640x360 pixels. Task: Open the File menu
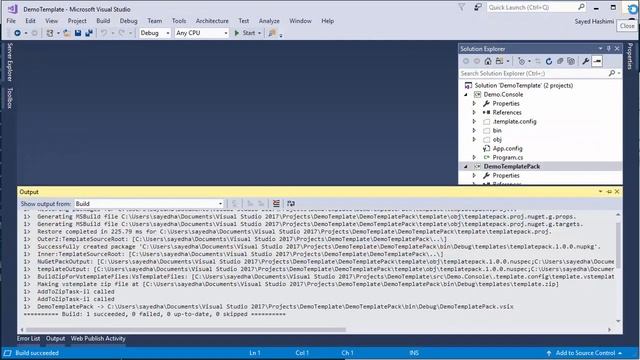pyautogui.click(x=11, y=21)
